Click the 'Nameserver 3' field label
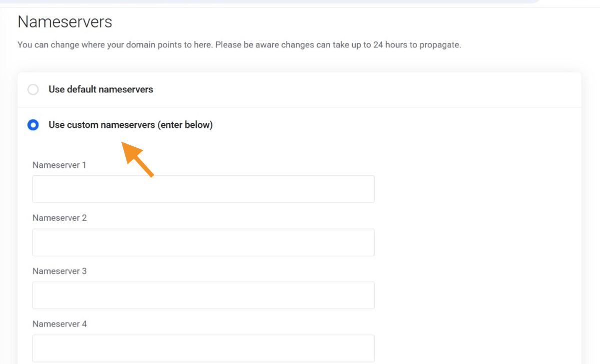The width and height of the screenshot is (600, 364). (59, 271)
